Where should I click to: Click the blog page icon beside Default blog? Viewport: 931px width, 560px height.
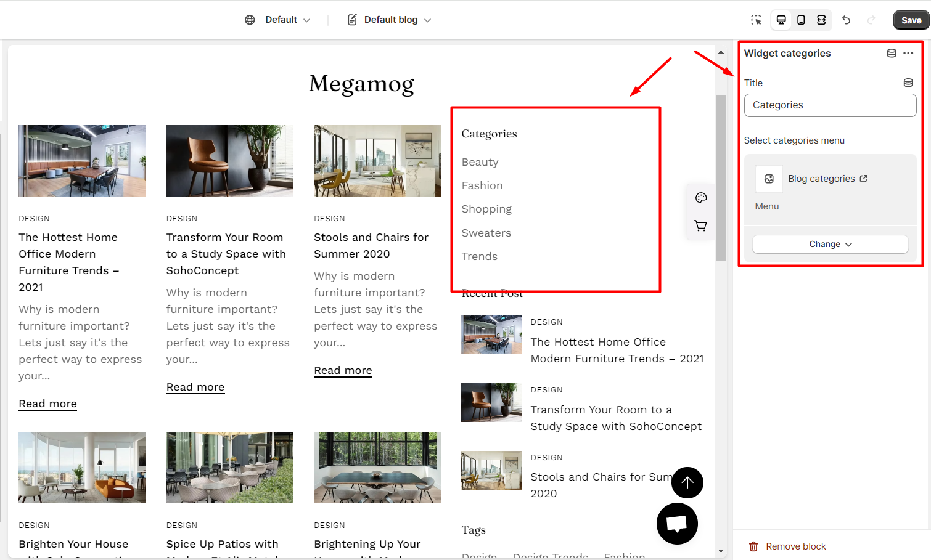(352, 20)
